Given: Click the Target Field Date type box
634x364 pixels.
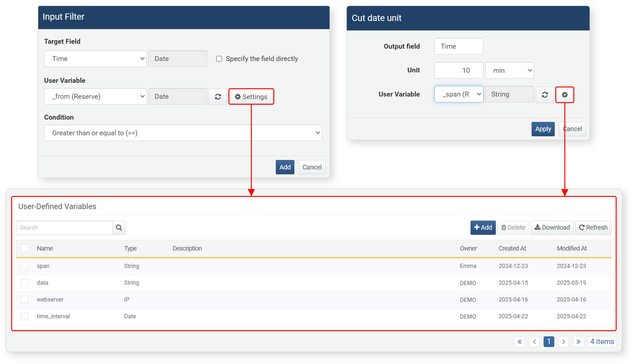Looking at the screenshot, I should (x=178, y=59).
